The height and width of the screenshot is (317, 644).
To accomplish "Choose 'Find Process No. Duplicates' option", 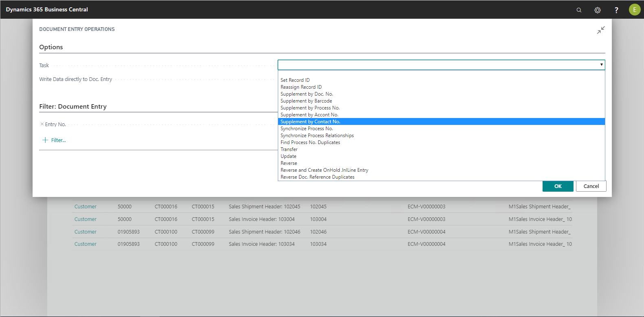I will point(310,142).
